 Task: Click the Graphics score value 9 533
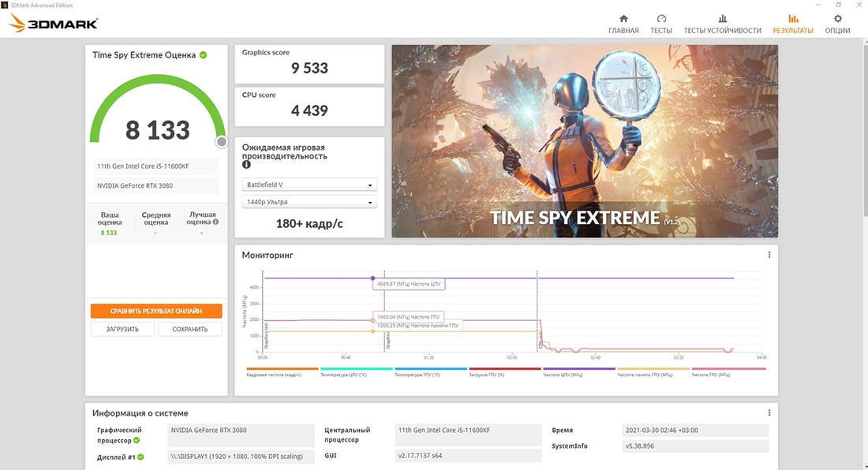pos(309,68)
